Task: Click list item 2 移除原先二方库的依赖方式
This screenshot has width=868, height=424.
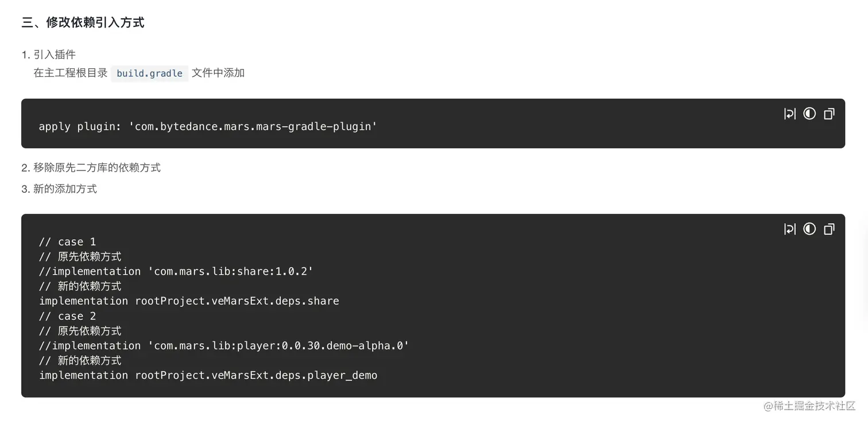Action: click(x=96, y=168)
